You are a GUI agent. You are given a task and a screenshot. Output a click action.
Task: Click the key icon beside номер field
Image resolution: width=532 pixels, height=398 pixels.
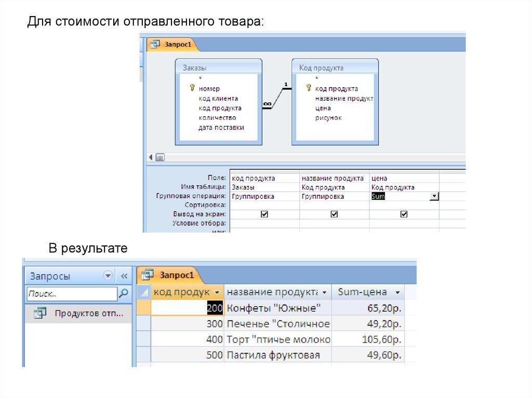192,88
